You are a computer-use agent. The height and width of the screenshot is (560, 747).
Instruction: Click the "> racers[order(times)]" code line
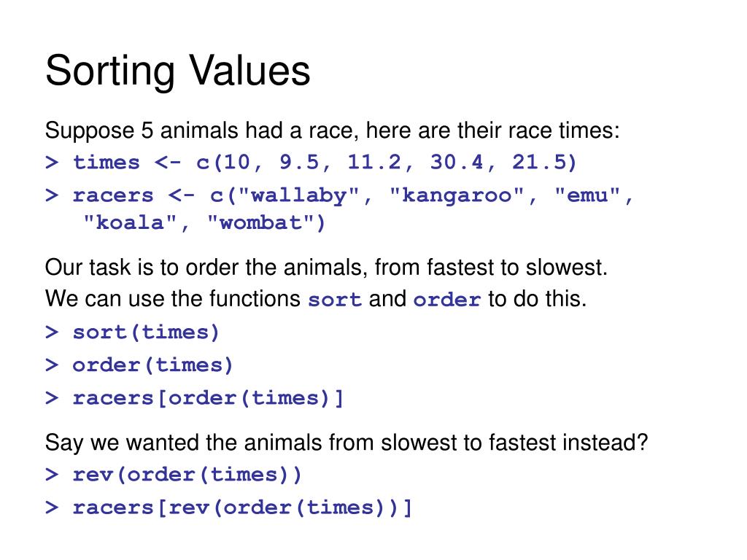[x=194, y=398]
